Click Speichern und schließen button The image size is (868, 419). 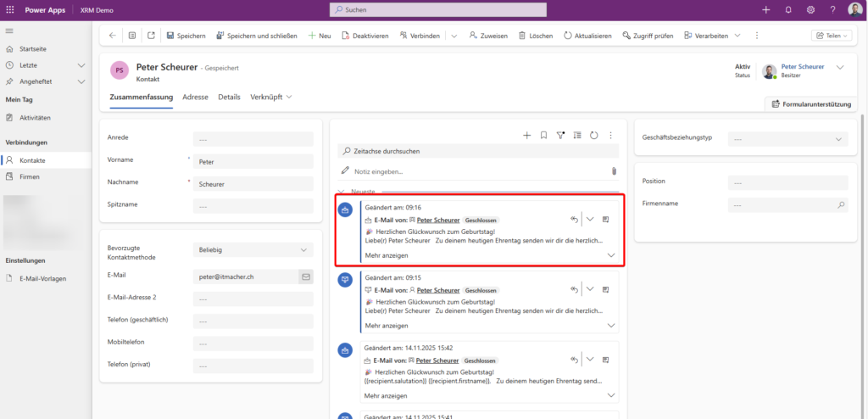click(258, 36)
